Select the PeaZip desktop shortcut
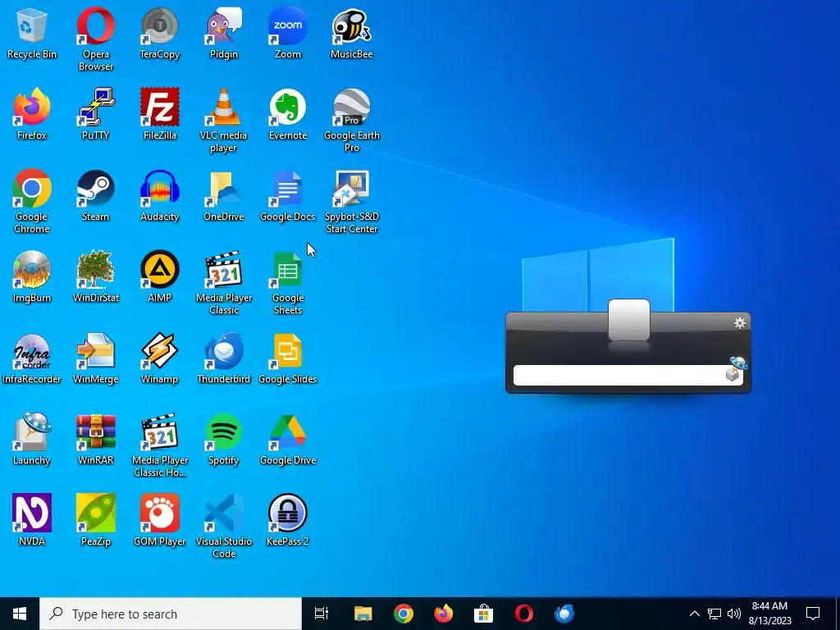The image size is (840, 630). (95, 521)
